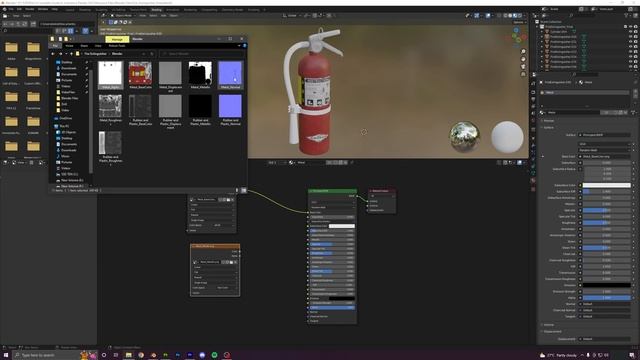Image resolution: width=640 pixels, height=360 pixels.
Task: Open Spotify from the taskbar
Action: 214,355
